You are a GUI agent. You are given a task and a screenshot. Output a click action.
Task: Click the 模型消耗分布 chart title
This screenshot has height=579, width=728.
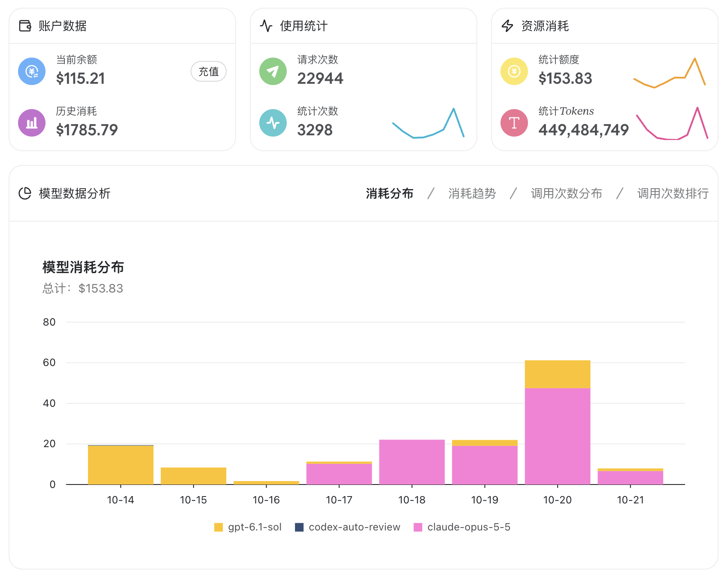pyautogui.click(x=83, y=267)
